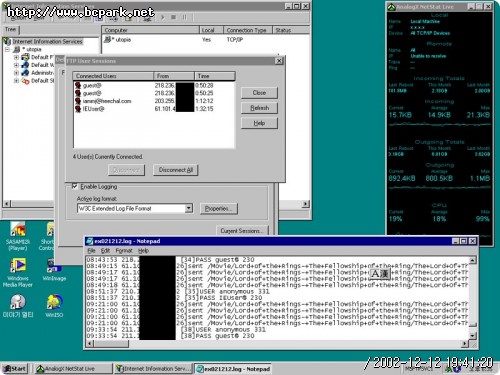The width and height of the screenshot is (500, 375).
Task: Click Close in FTP User Sessions
Action: tap(259, 93)
